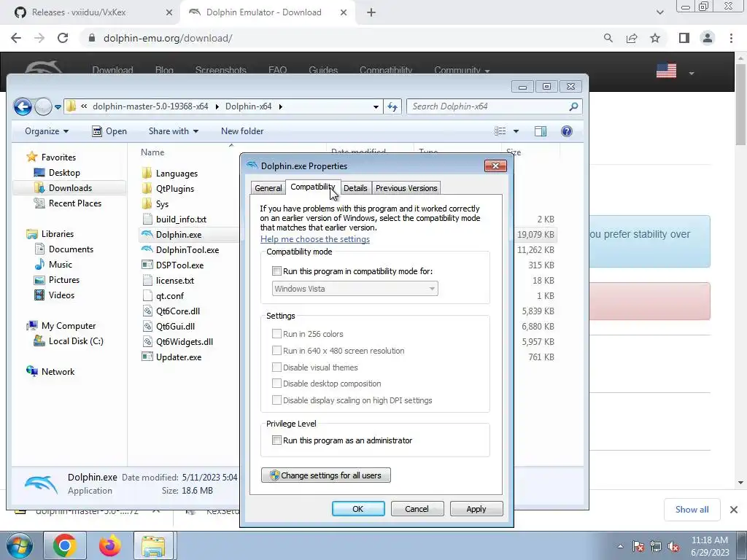Click Show all downloads in Chrome
The image size is (747, 560).
pos(692,510)
